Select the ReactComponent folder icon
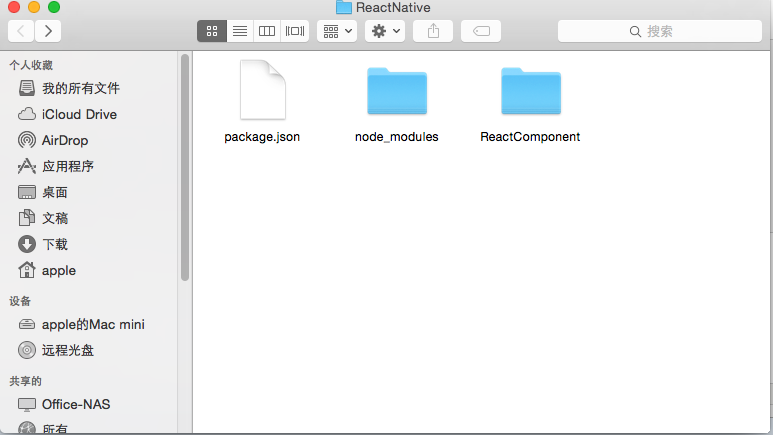Image resolution: width=773 pixels, height=435 pixels. [x=531, y=91]
